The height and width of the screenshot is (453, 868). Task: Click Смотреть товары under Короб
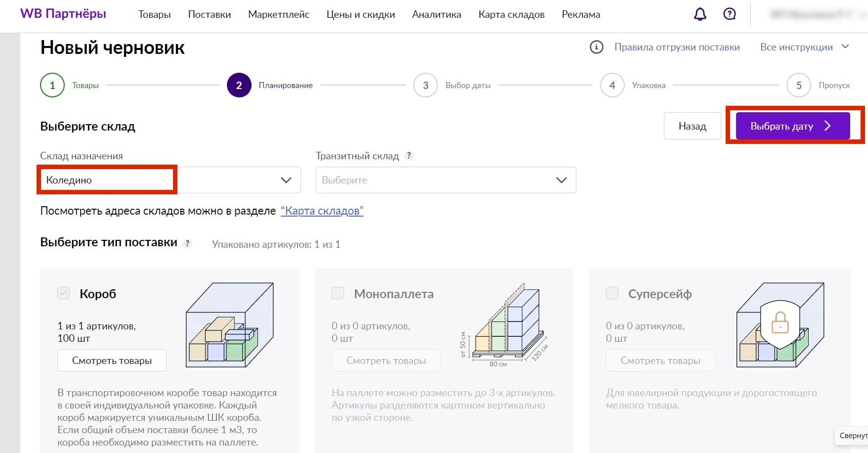tap(112, 361)
